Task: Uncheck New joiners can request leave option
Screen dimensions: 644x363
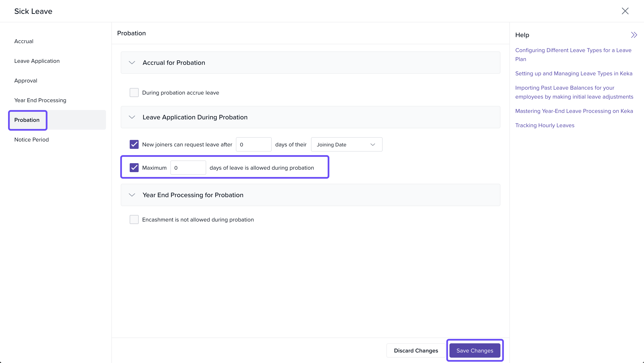Action: [134, 144]
